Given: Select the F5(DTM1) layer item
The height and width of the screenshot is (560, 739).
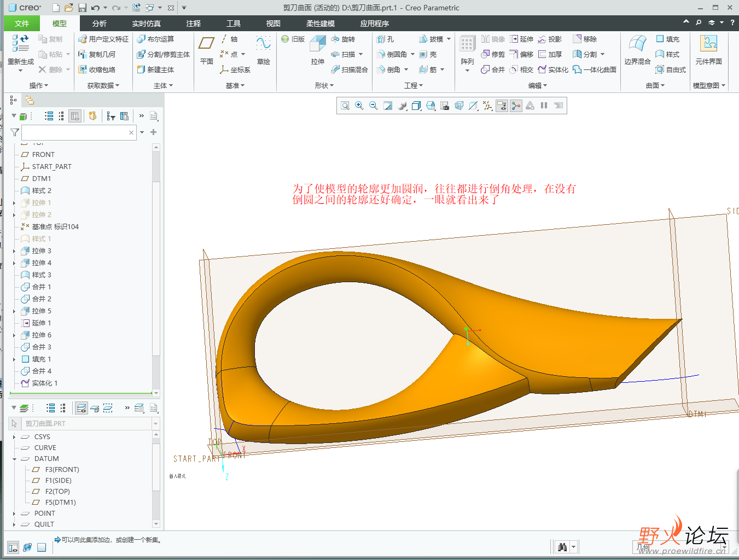Looking at the screenshot, I should point(61,503).
